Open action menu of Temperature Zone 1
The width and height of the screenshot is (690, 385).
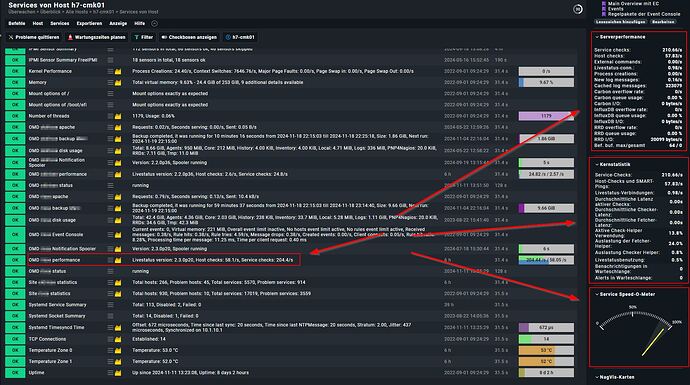coord(110,361)
